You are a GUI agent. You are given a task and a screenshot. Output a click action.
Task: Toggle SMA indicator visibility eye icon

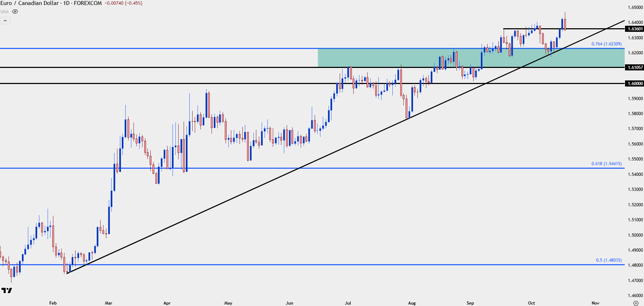pos(15,11)
